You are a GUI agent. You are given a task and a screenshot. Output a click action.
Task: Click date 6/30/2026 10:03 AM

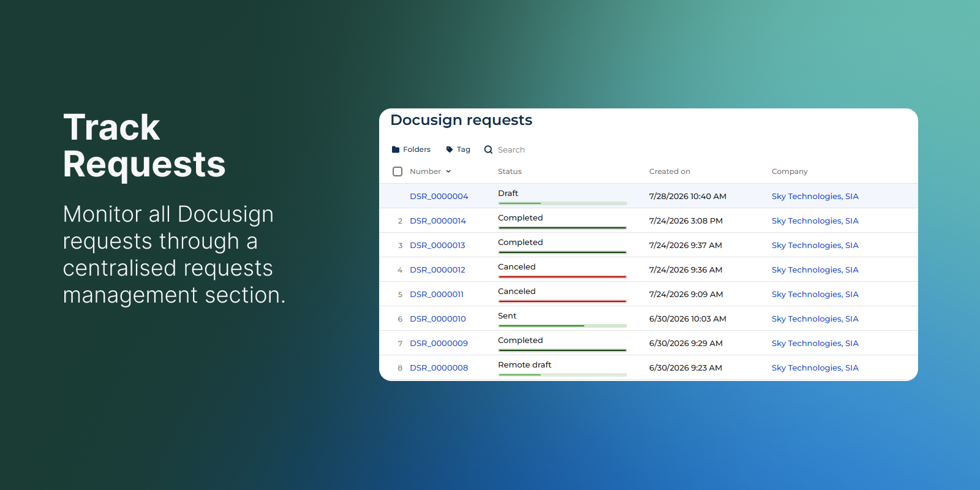[x=688, y=319]
